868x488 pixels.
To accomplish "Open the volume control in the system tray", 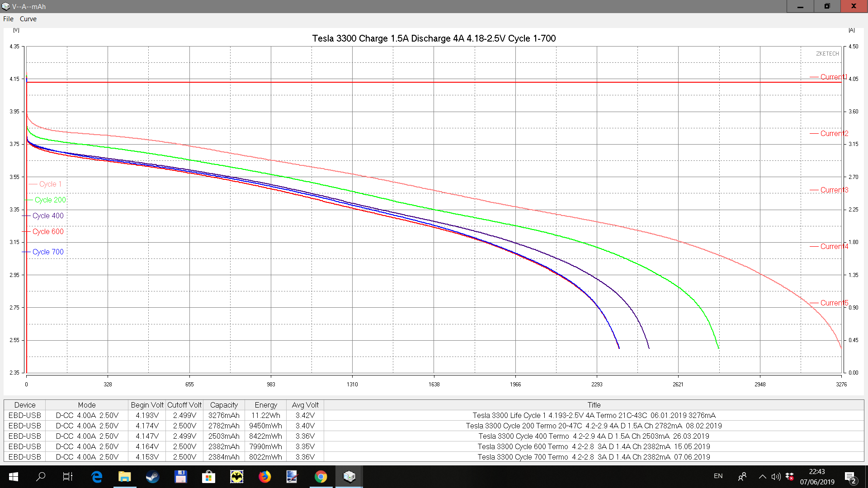I will (776, 476).
